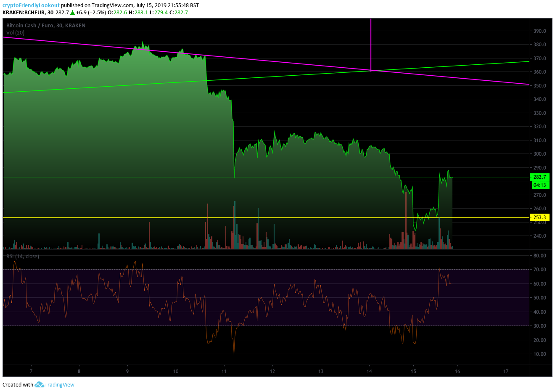Click date 8 on the time axis
This screenshot has height=392, width=555.
(x=79, y=371)
